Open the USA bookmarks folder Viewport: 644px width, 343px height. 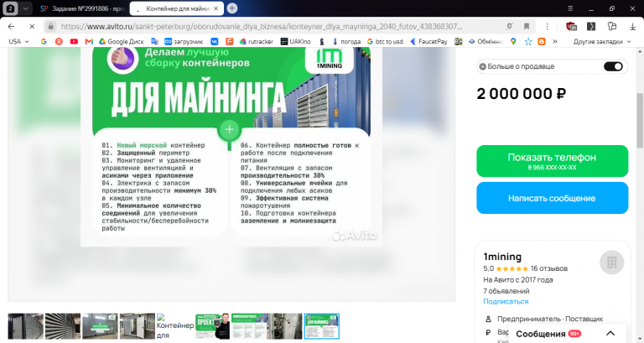(x=18, y=41)
